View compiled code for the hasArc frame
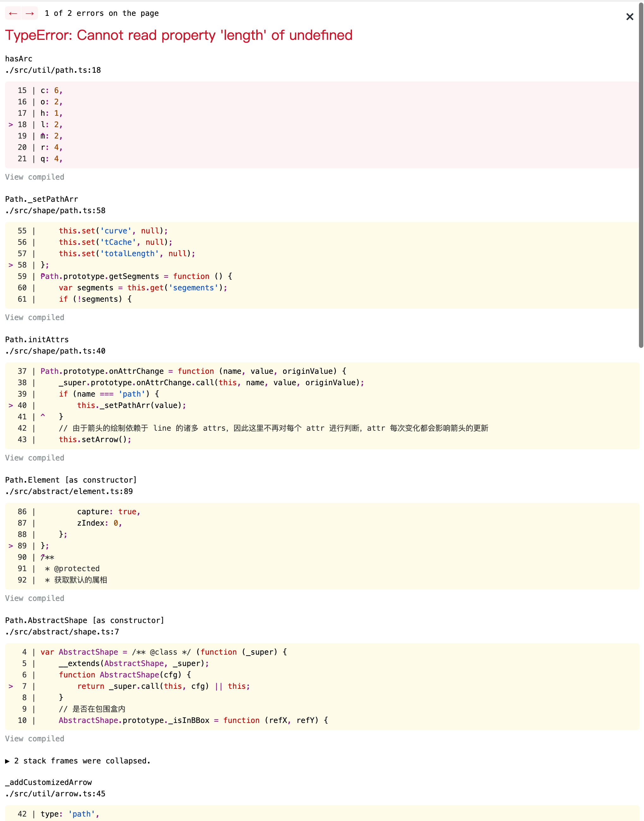The image size is (644, 821). click(x=34, y=177)
